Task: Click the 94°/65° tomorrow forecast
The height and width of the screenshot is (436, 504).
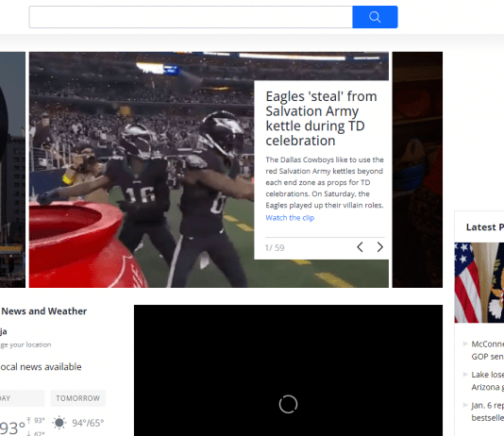Action: tap(88, 423)
